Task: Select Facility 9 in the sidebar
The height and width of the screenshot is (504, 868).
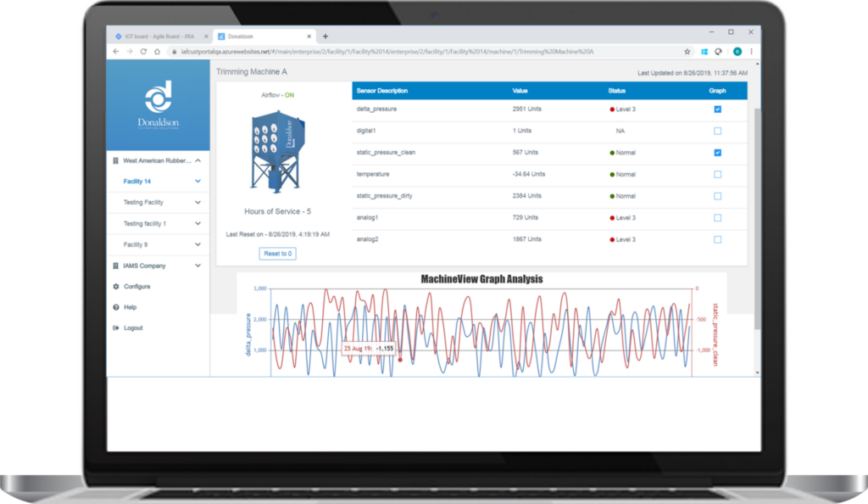Action: pyautogui.click(x=136, y=244)
